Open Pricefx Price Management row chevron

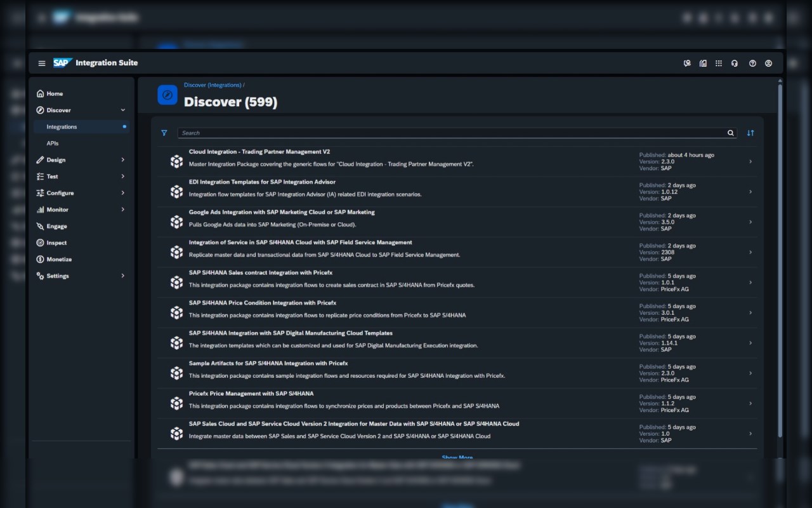point(750,403)
